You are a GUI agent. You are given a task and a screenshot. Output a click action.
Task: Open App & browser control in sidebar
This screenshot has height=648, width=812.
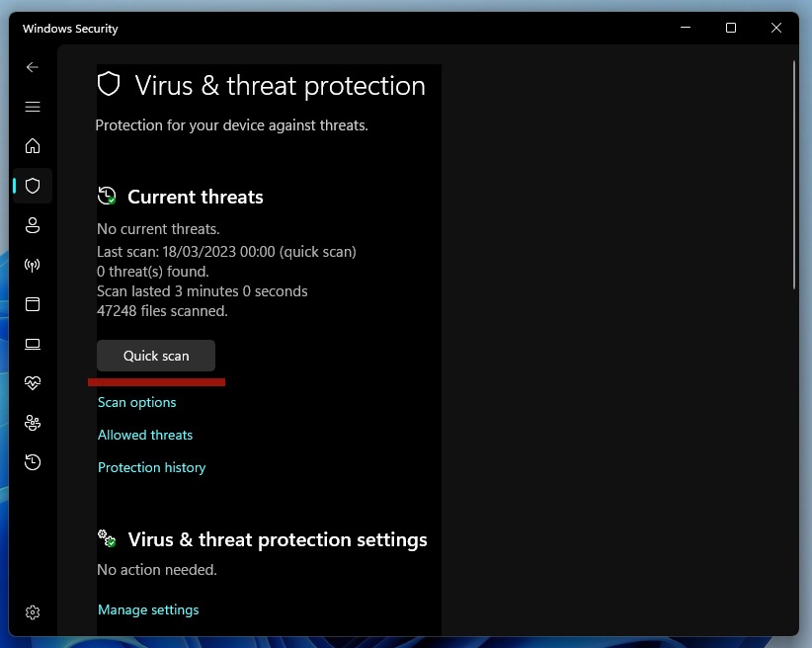(33, 304)
